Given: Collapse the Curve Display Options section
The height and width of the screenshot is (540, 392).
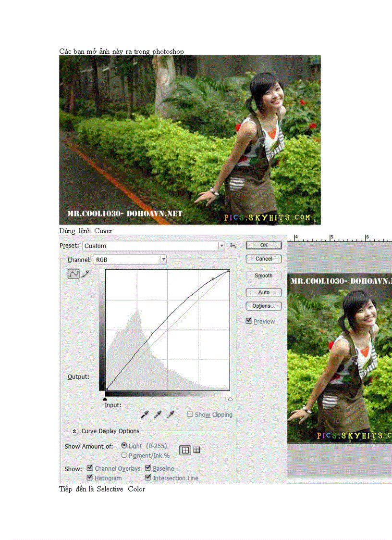Looking at the screenshot, I should tap(74, 431).
